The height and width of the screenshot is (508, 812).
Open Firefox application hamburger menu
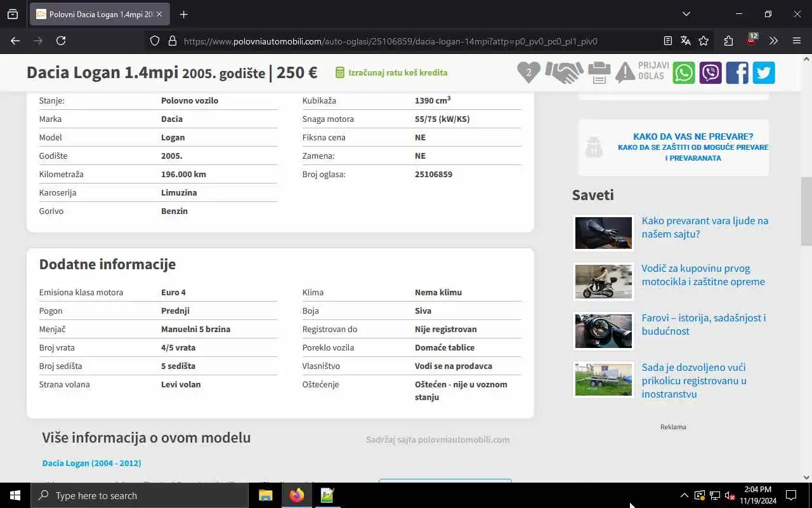click(797, 41)
